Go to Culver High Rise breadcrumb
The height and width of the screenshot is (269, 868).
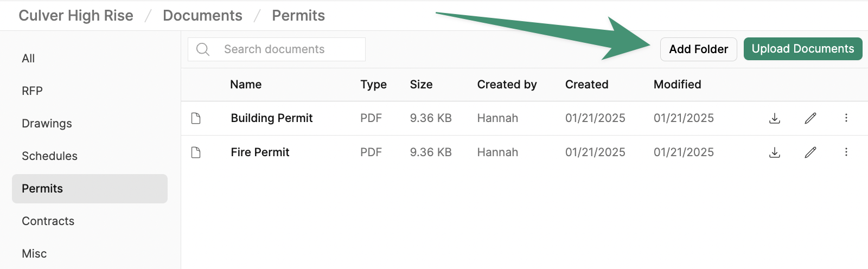click(x=76, y=16)
